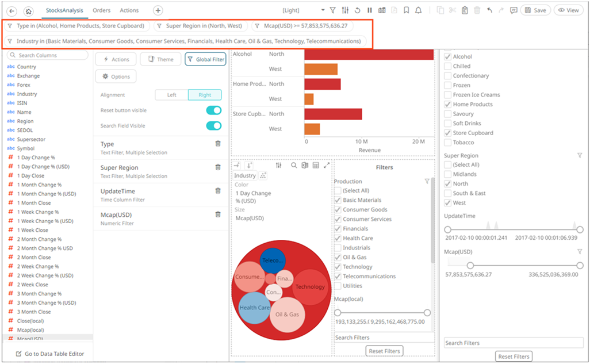Open the filter icon in the top toolbar

point(334,10)
